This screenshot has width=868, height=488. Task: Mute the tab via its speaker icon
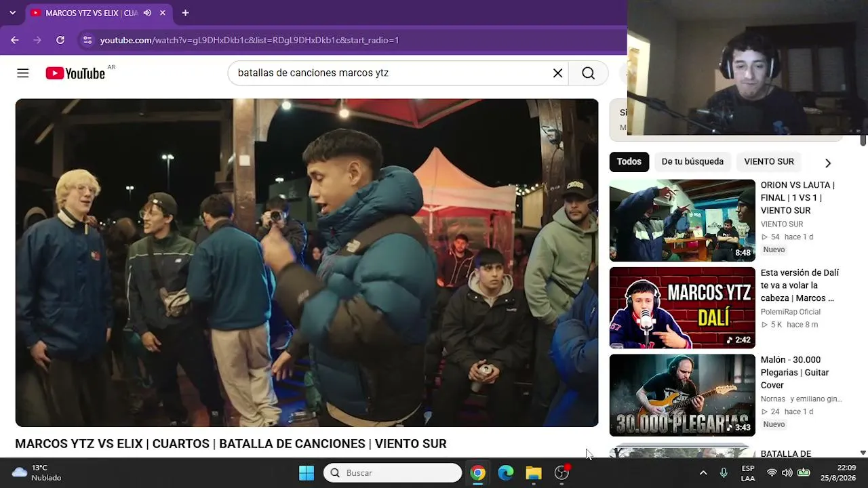[147, 13]
